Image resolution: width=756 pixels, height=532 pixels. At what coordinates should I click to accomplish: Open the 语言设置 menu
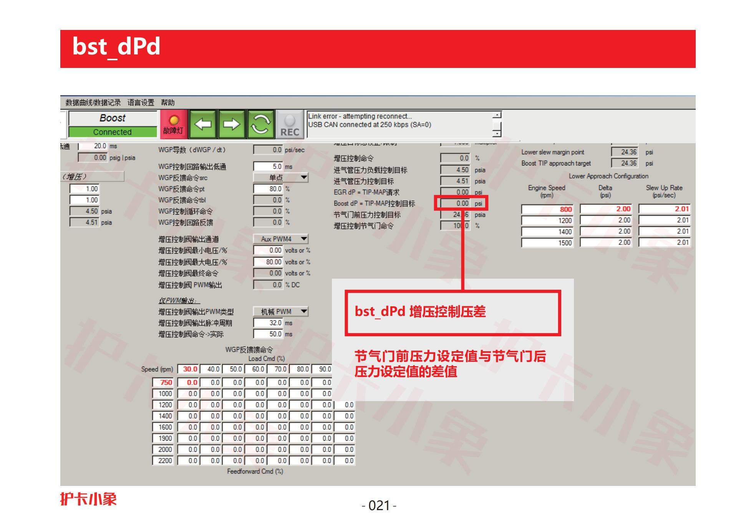(141, 102)
